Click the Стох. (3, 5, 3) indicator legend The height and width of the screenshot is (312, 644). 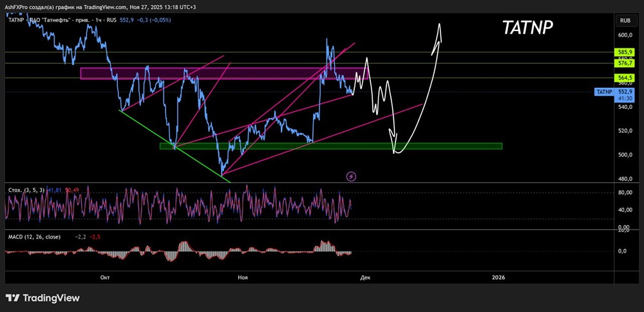pos(28,190)
